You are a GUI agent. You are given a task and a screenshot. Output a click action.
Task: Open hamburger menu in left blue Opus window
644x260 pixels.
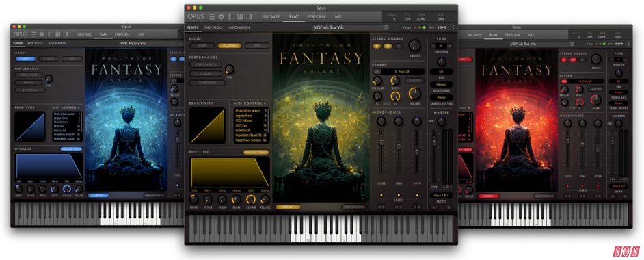pos(34,34)
